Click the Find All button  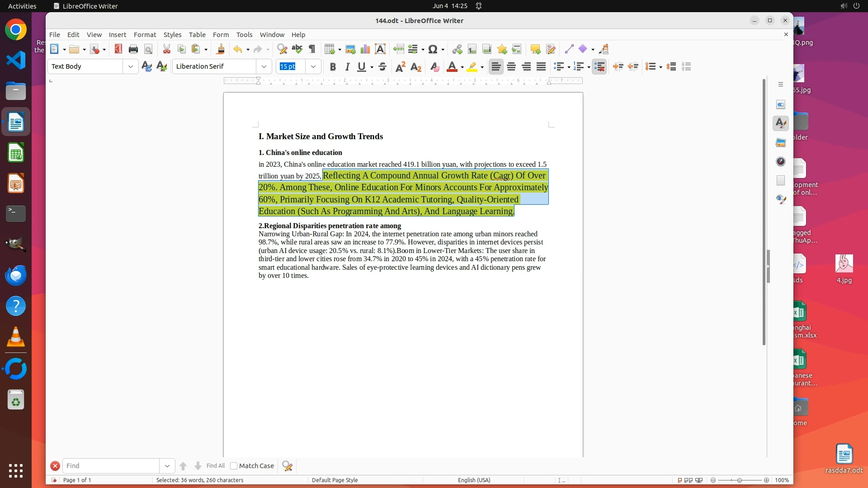[215, 466]
